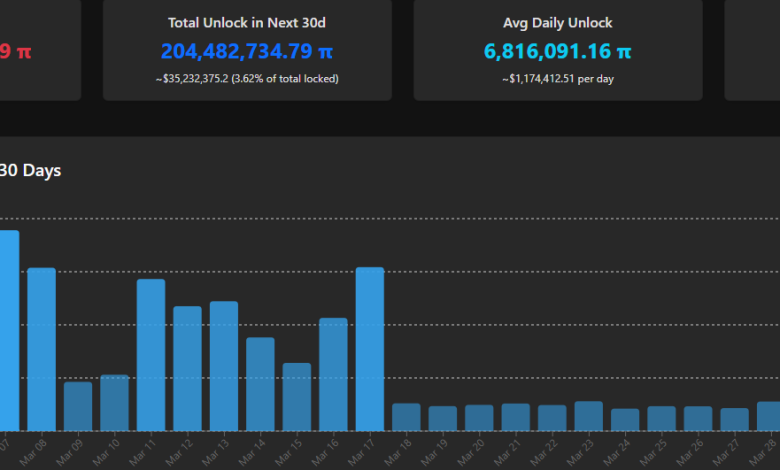Click the Mar 13 unlock bar
The image size is (780, 470).
[224, 366]
